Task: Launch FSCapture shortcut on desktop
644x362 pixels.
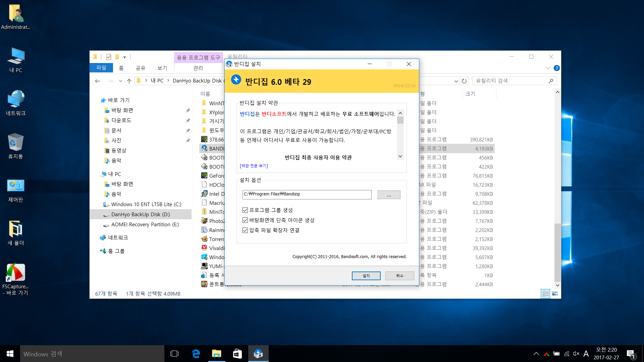Action: [15, 279]
